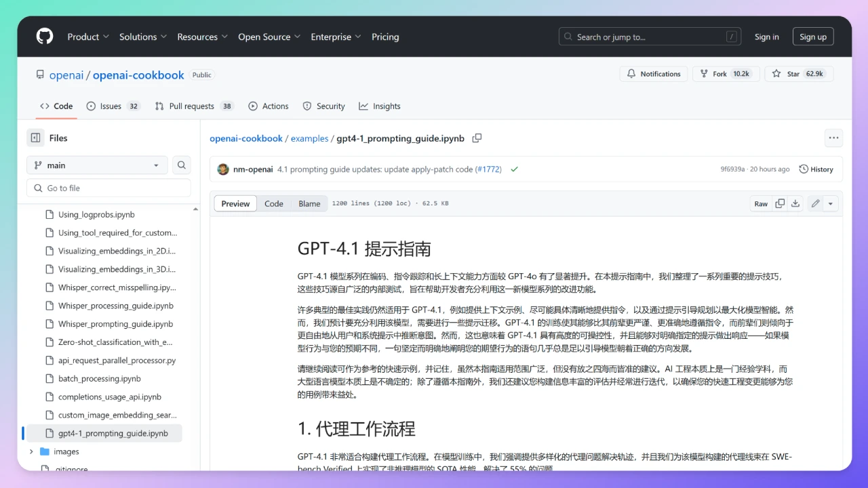Download raw file icon
Viewport: 868px width, 488px height.
[x=795, y=203]
